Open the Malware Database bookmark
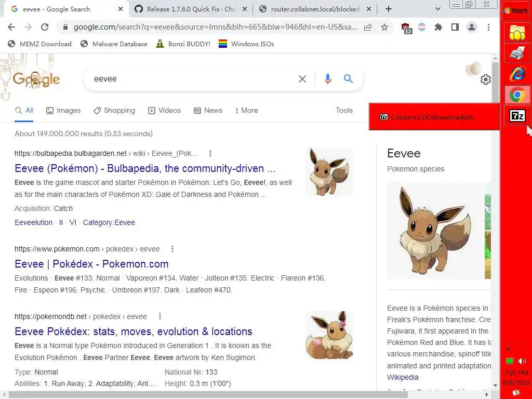532x399 pixels. pos(114,44)
